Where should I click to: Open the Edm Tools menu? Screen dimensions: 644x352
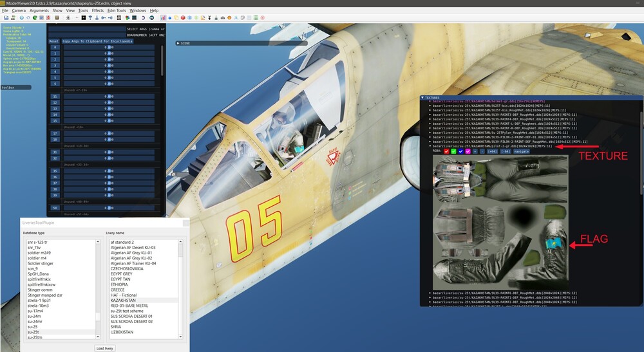click(117, 11)
